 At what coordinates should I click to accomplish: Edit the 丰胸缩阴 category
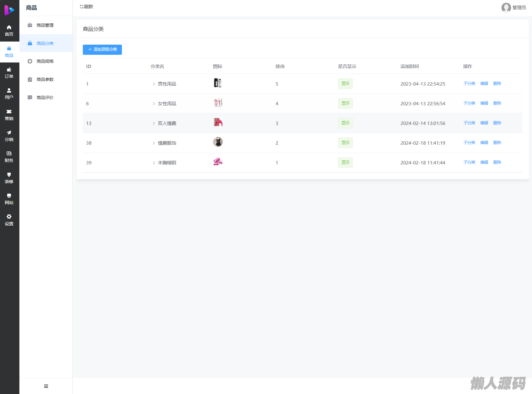click(484, 162)
